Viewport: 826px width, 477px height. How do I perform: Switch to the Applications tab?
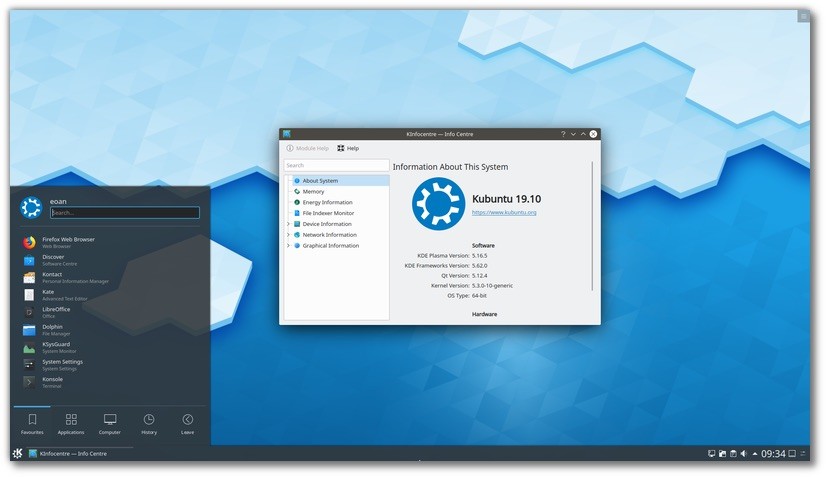click(x=71, y=424)
